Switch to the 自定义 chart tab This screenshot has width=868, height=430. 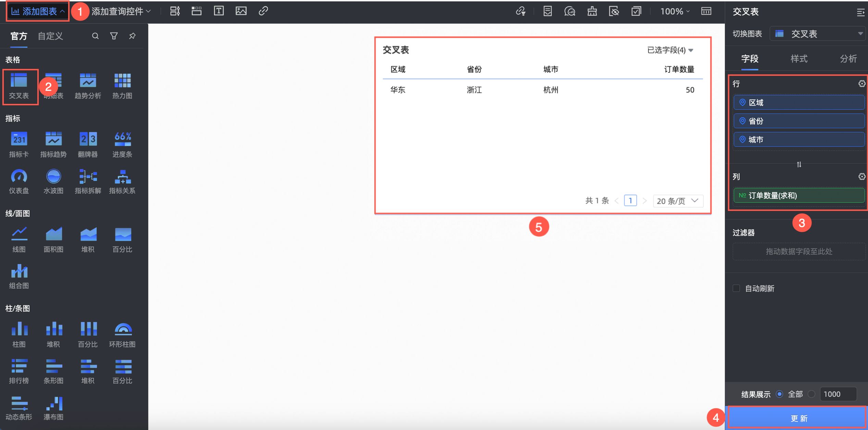50,36
